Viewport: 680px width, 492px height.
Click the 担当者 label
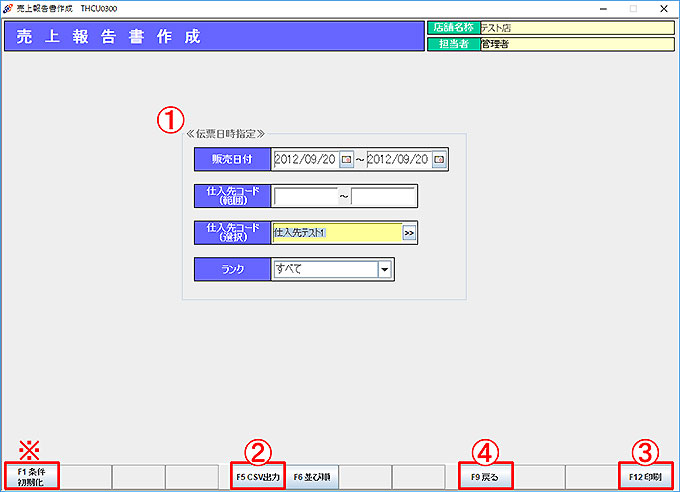454,44
